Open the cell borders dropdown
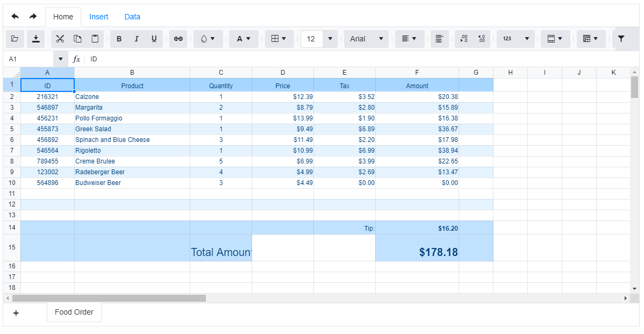Image resolution: width=644 pixels, height=334 pixels. [x=279, y=39]
